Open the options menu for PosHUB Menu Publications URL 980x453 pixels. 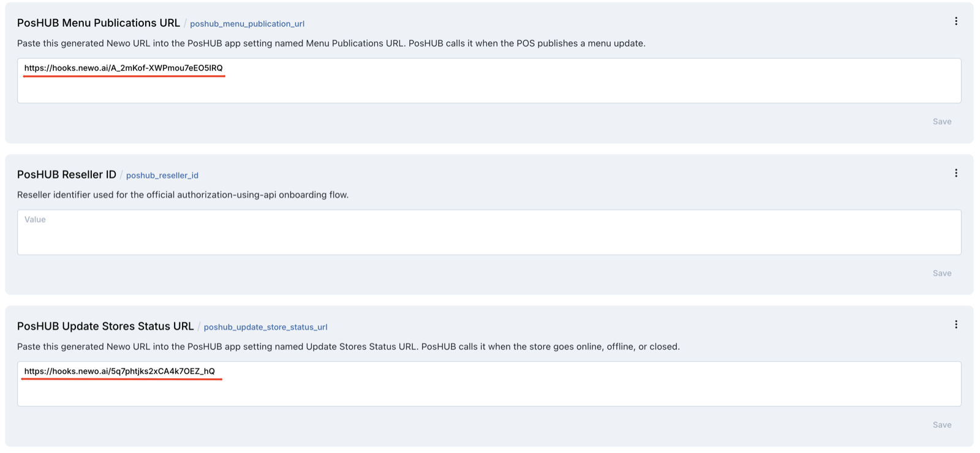[956, 21]
